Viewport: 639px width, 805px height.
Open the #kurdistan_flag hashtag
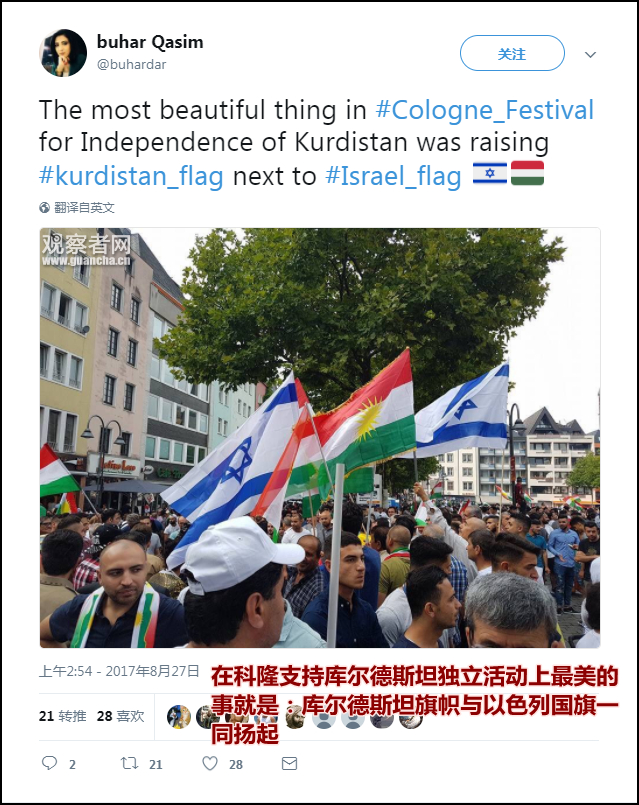131,176
